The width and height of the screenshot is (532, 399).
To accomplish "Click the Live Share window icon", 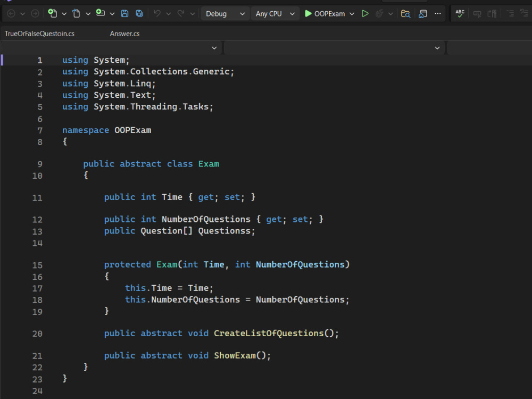I will click(423, 14).
